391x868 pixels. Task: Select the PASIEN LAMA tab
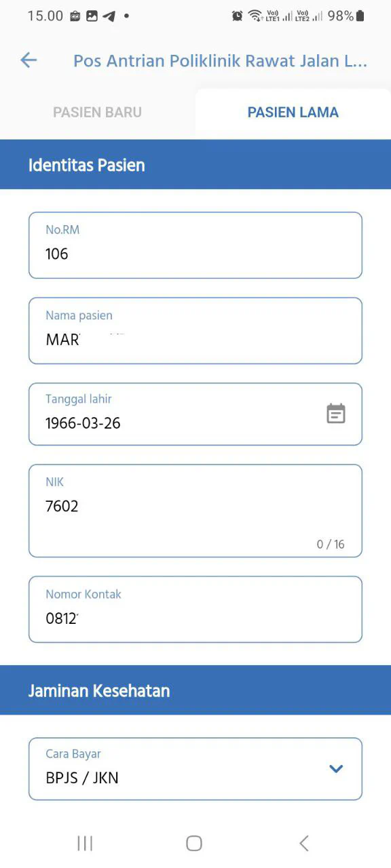pos(293,113)
